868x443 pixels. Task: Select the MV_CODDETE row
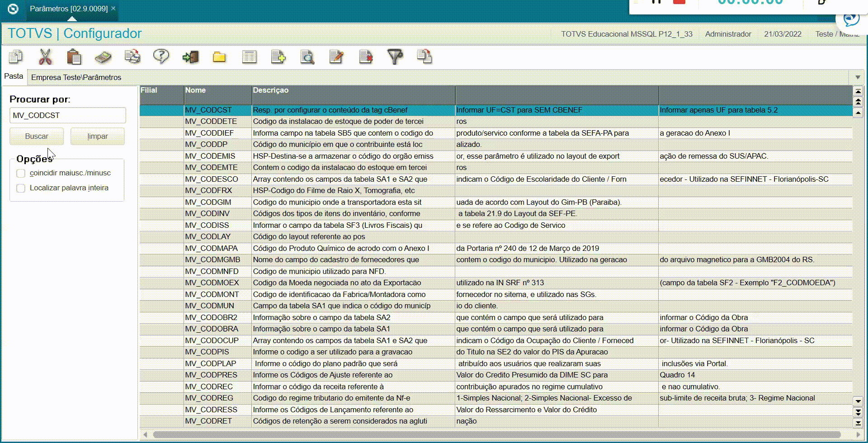click(x=496, y=122)
